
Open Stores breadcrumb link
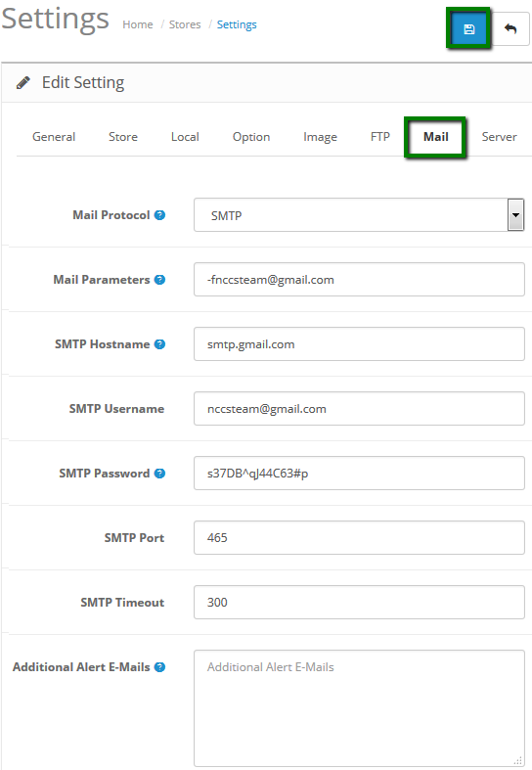[185, 24]
